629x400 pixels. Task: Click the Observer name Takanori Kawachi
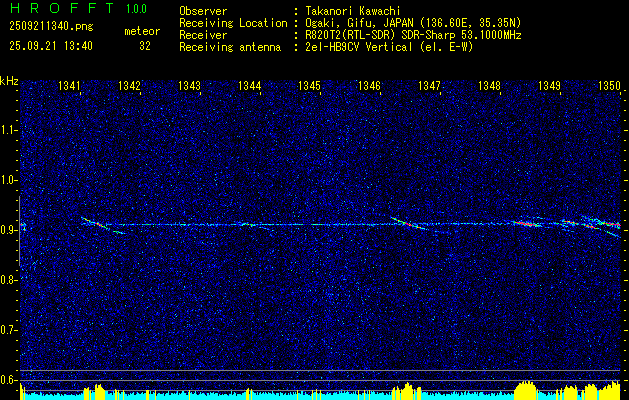(x=353, y=11)
